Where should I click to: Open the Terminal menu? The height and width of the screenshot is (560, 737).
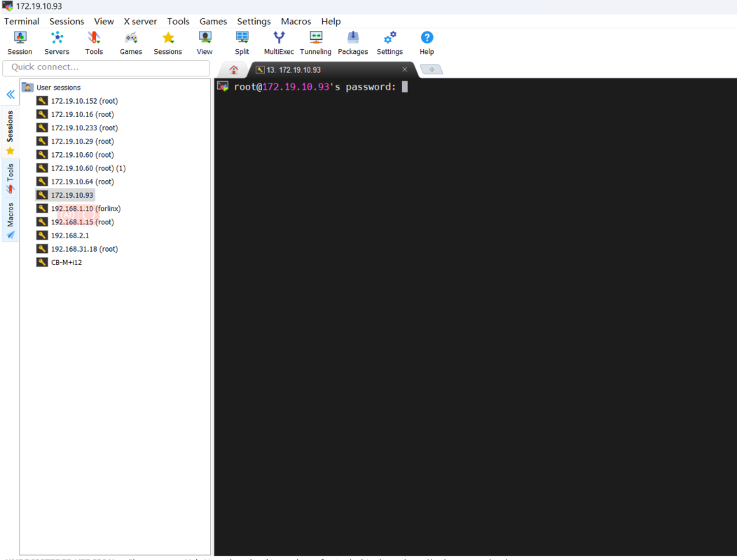click(22, 21)
